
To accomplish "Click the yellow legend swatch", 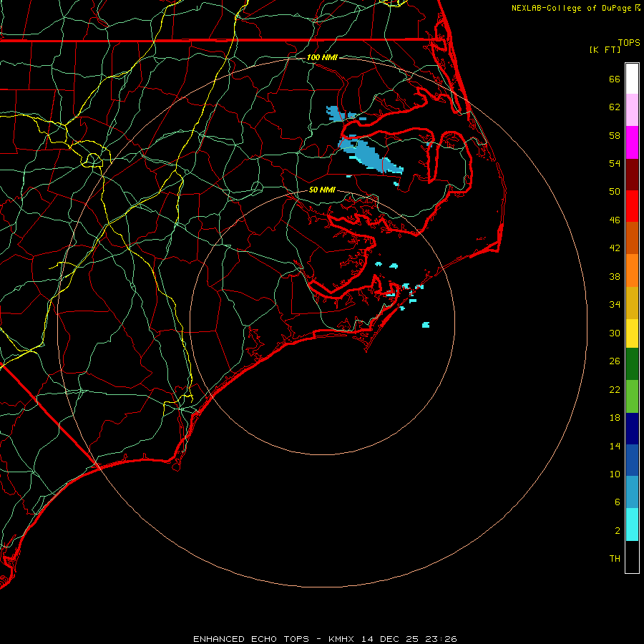I will 632,333.
